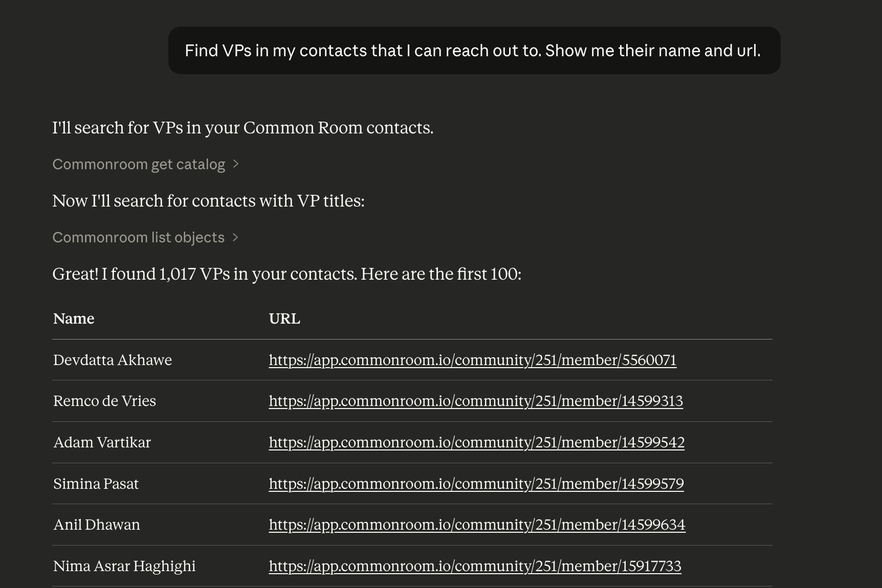Expand the Commonroom get catalog tool call

click(x=139, y=164)
